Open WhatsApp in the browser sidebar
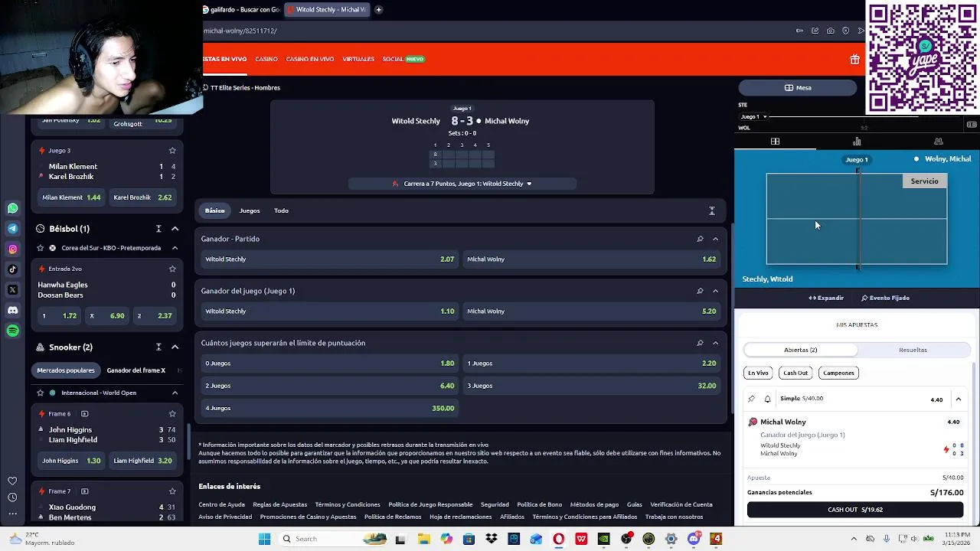Image resolution: width=980 pixels, height=551 pixels. click(12, 208)
